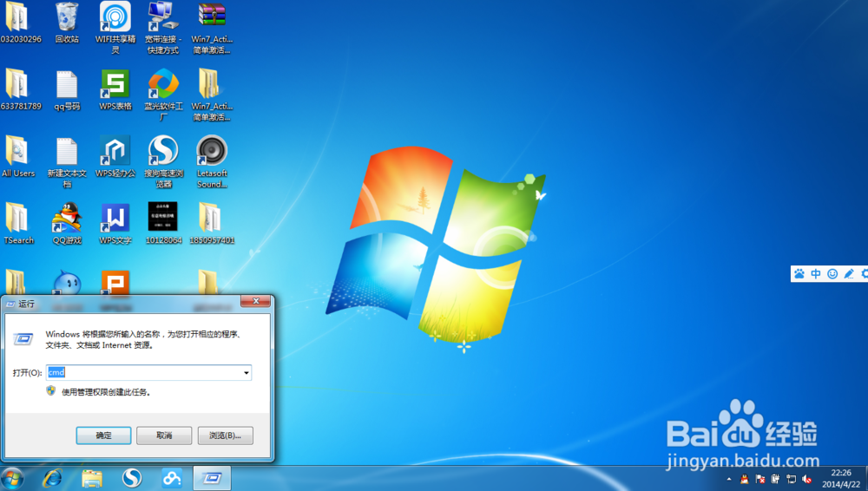Click the Run dialog open text field

[148, 372]
